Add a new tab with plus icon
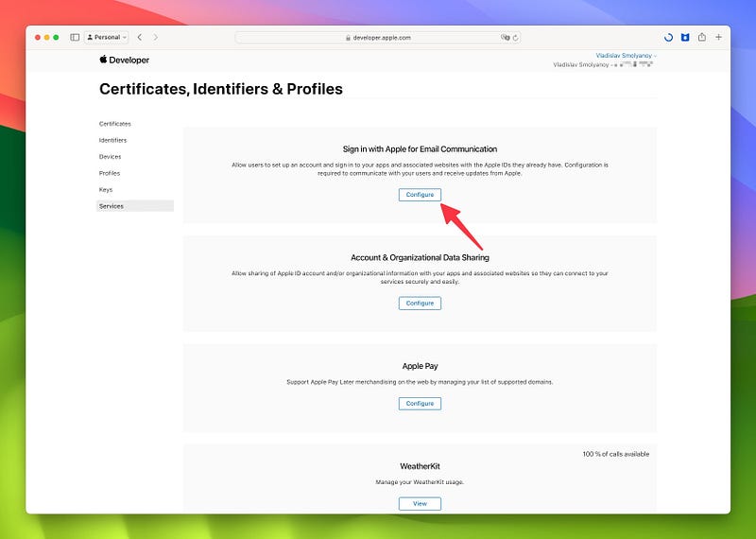Image resolution: width=756 pixels, height=539 pixels. [718, 37]
